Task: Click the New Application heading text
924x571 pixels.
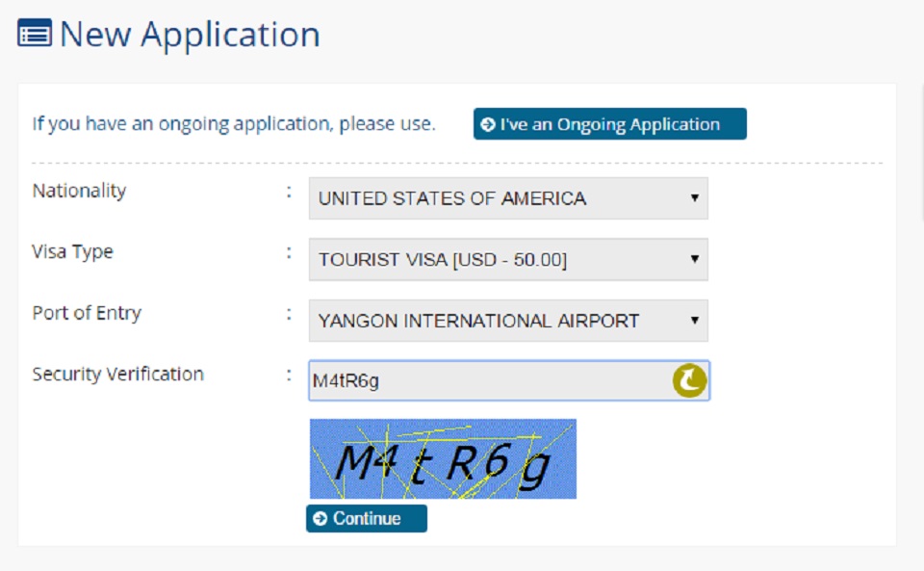Action: point(190,35)
